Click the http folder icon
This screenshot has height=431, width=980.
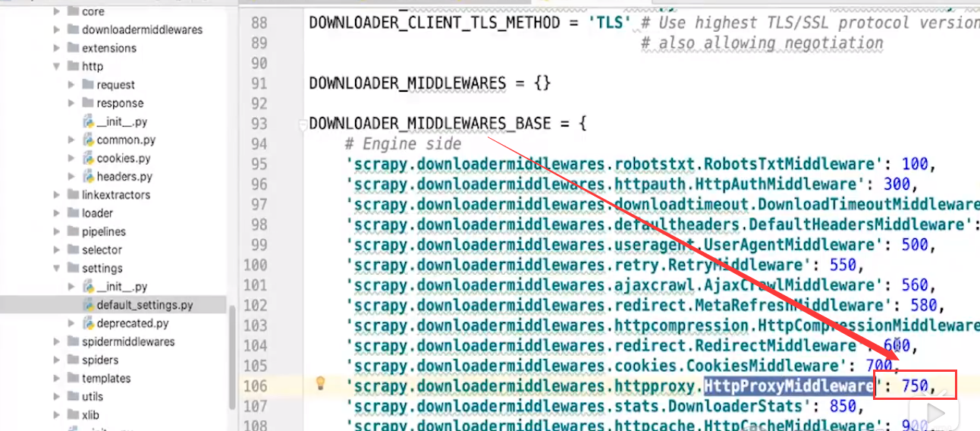(73, 66)
